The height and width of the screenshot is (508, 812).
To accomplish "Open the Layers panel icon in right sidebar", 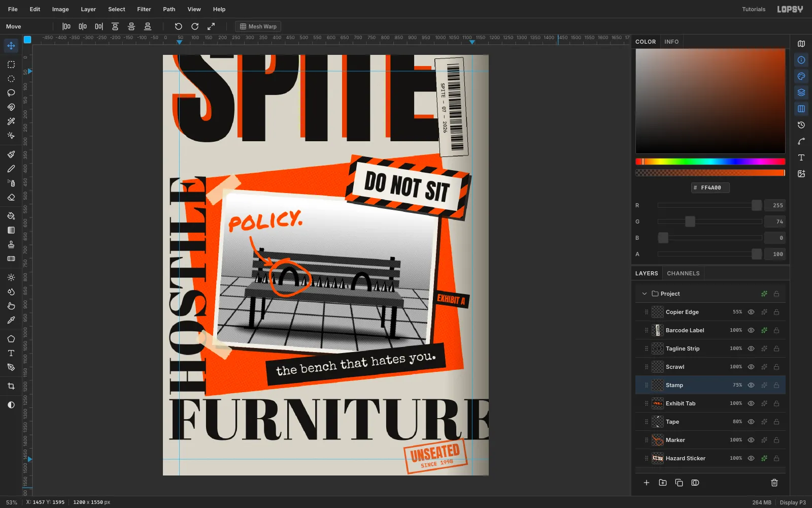I will (x=801, y=92).
